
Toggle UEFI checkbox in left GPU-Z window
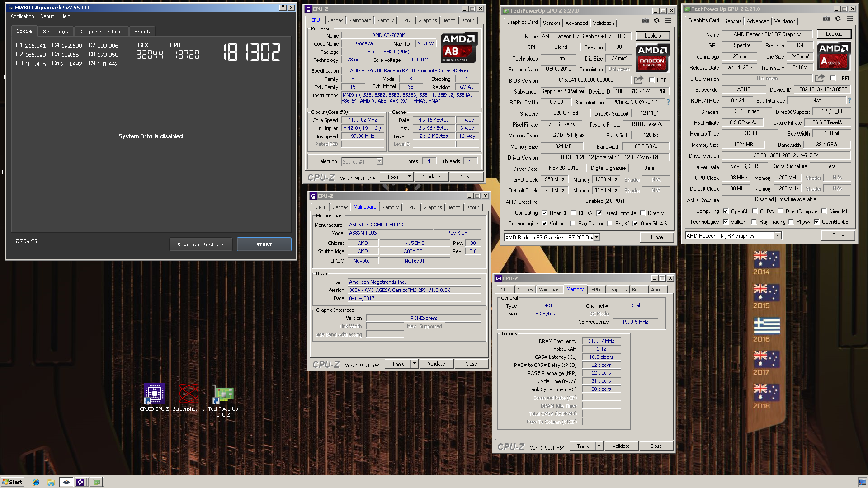click(651, 80)
